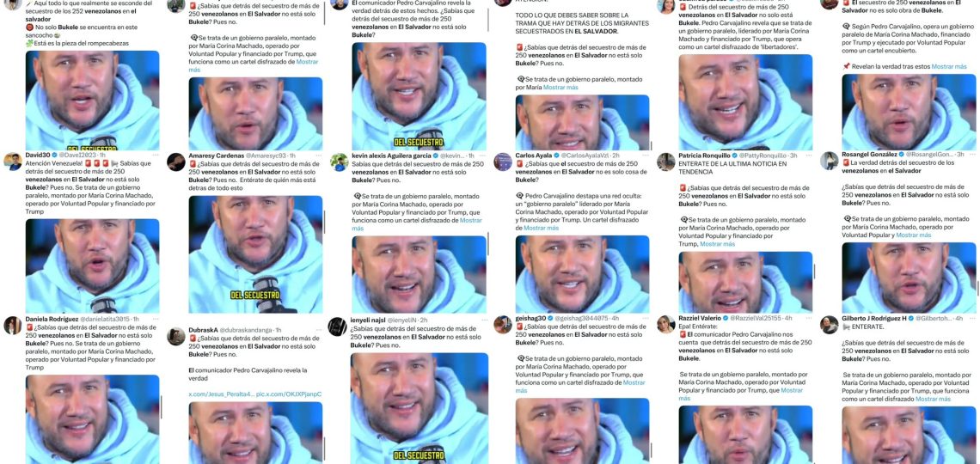Image resolution: width=980 pixels, height=464 pixels.
Task: Open David30's profile avatar
Action: 13,162
